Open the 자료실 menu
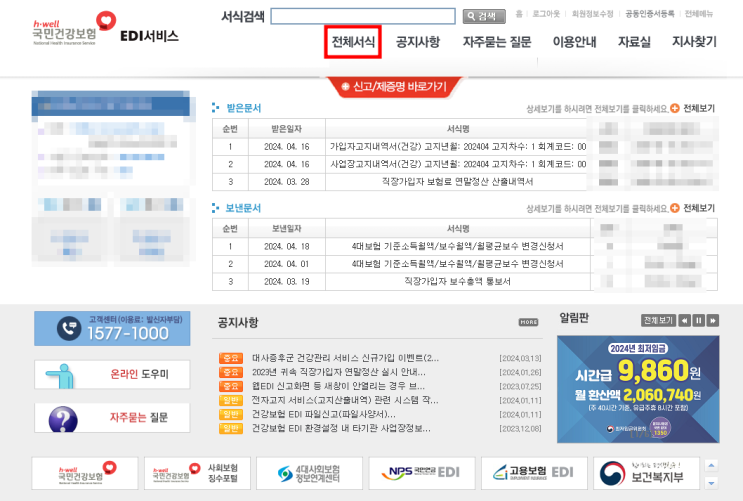The image size is (743, 501). tap(634, 42)
